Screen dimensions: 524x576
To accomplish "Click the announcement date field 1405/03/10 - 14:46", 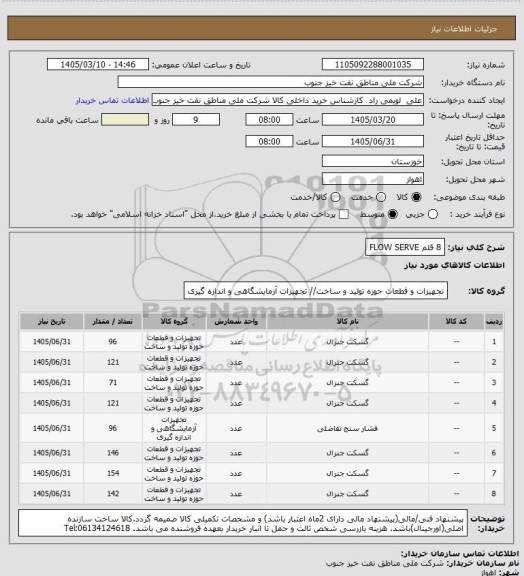I will pyautogui.click(x=98, y=64).
